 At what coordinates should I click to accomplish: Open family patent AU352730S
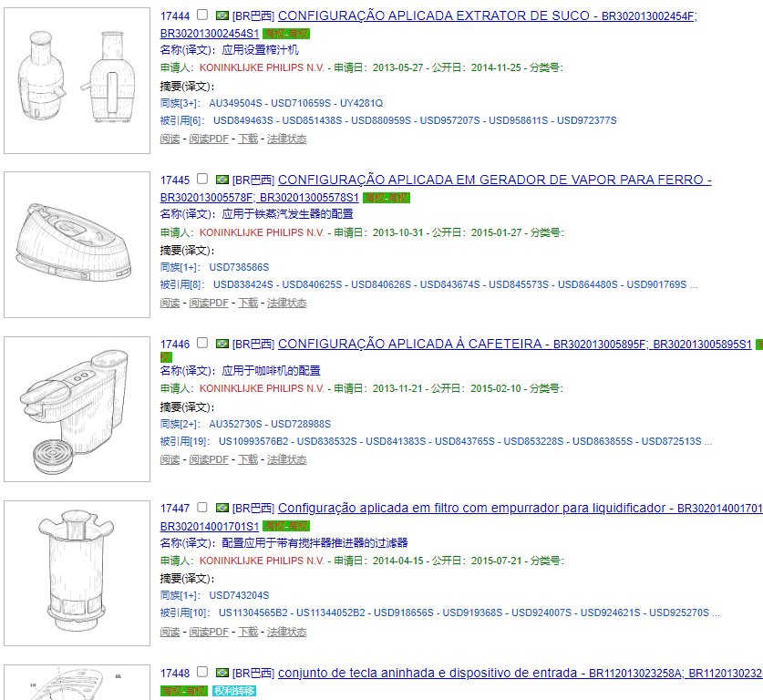pos(235,424)
